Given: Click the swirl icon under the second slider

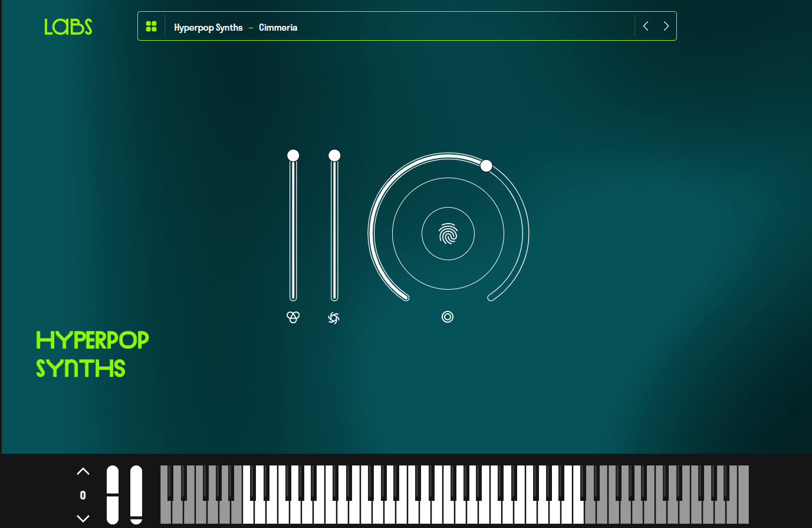Looking at the screenshot, I should [x=334, y=318].
